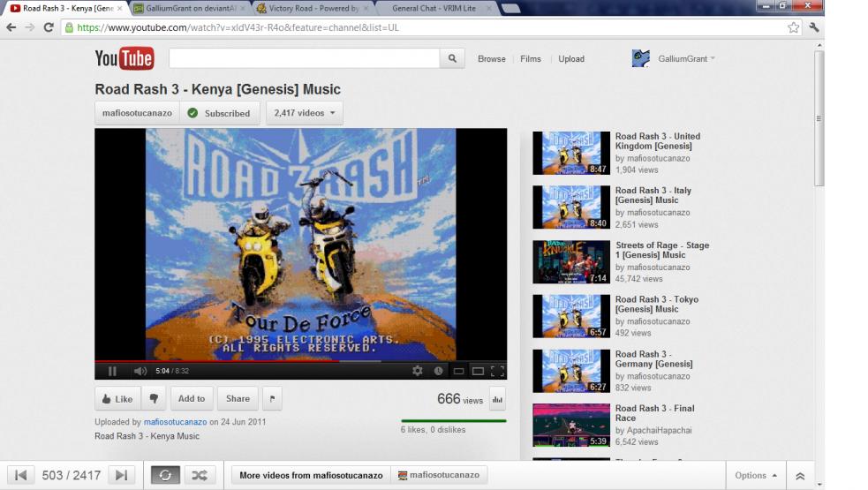Show video statistics bar chart icon
The image size is (868, 490).
(x=497, y=399)
